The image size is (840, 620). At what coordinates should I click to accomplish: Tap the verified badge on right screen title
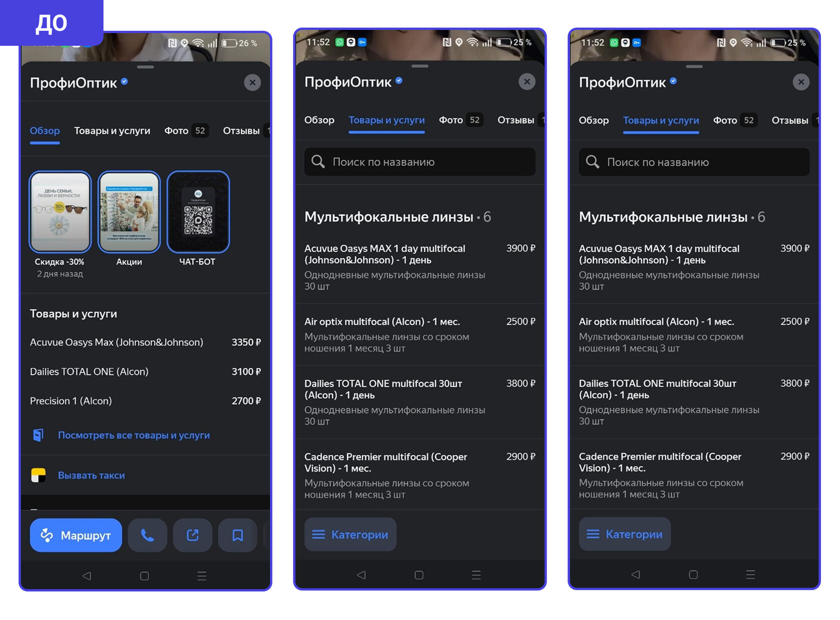point(673,81)
